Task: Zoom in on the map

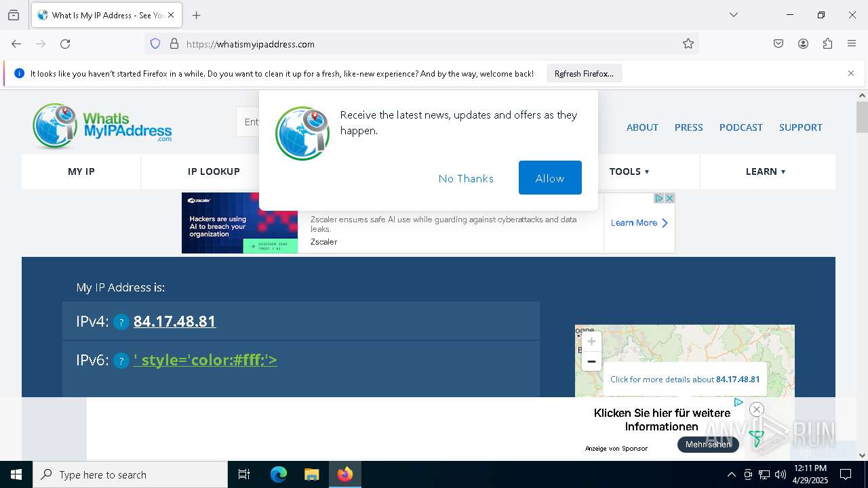Action: (591, 342)
